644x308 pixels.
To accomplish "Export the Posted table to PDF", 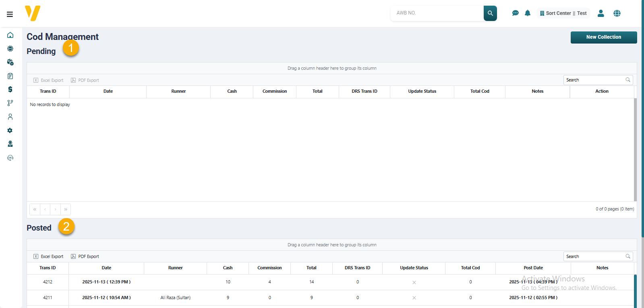I will (x=85, y=256).
